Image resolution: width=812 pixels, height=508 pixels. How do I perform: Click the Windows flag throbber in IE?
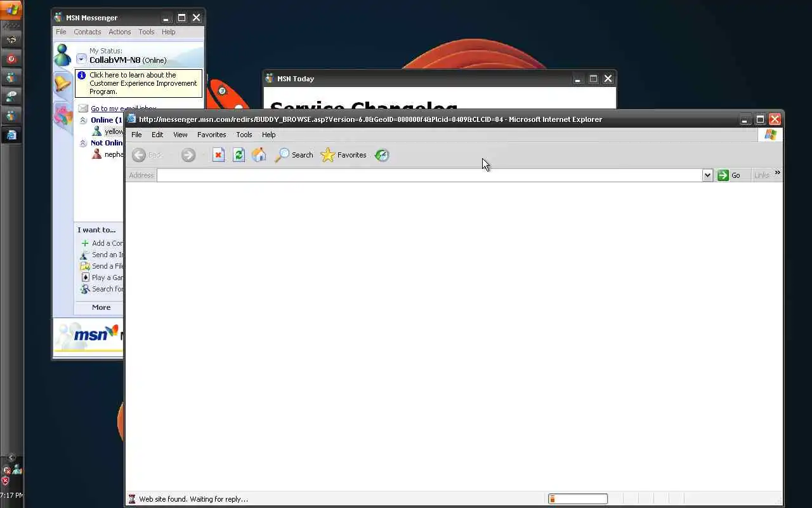tap(770, 135)
